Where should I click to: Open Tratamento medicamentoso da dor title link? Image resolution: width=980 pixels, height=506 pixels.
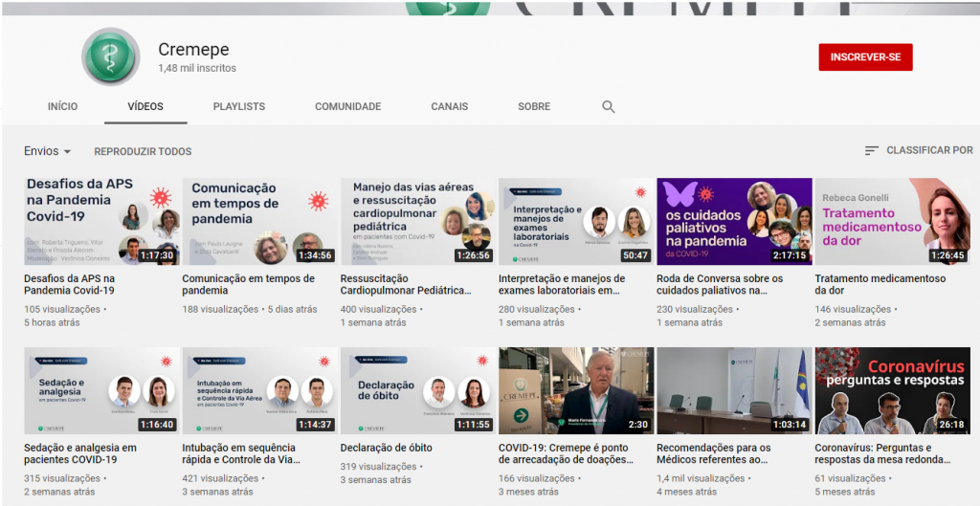(880, 284)
